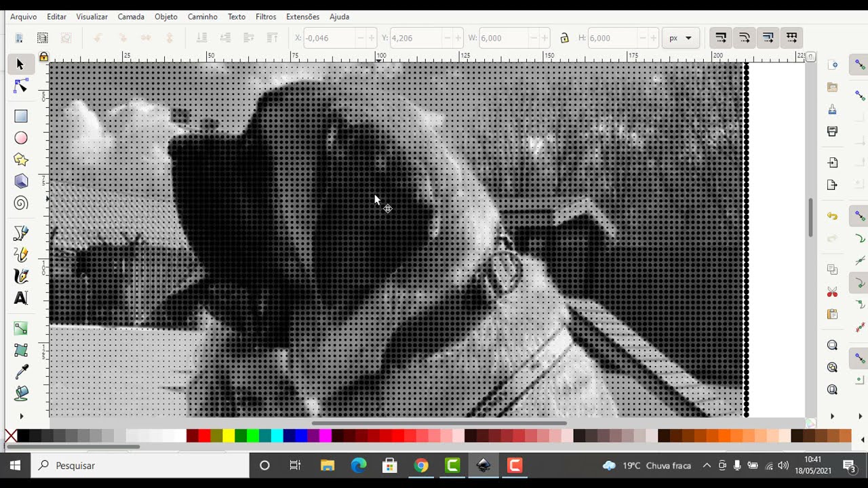Expand hidden snap bar items arrow
The width and height of the screenshot is (868, 488).
pyautogui.click(x=860, y=416)
